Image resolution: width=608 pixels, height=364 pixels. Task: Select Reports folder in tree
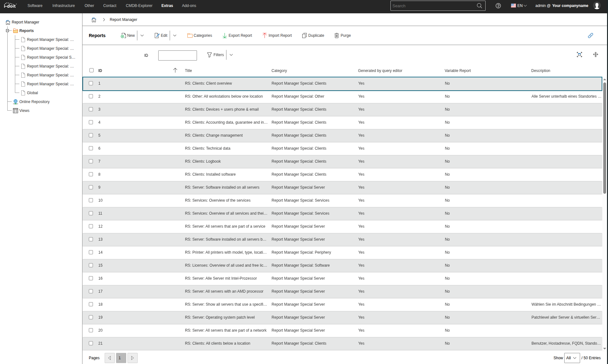(x=26, y=31)
